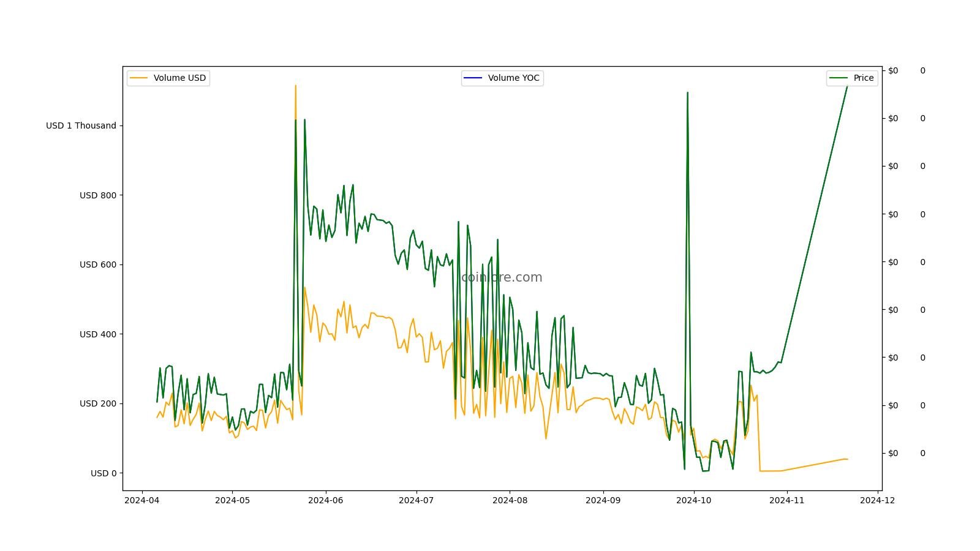Click the USD 800 axis label
The image size is (980, 551).
(98, 195)
